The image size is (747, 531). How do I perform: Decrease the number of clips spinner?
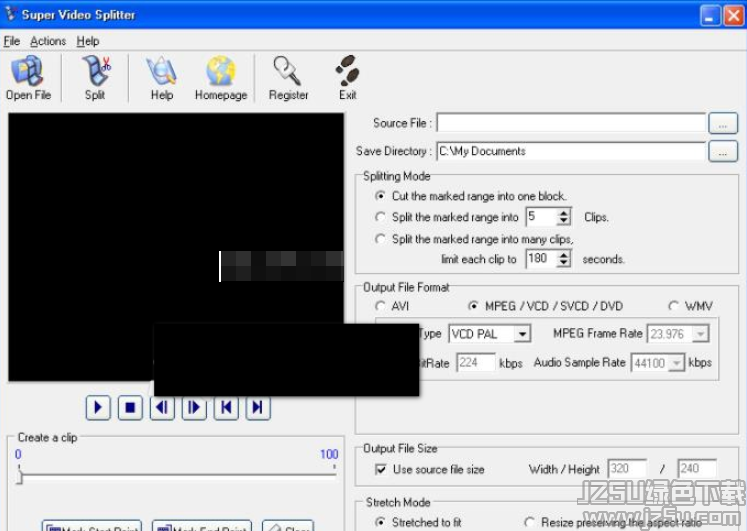564,221
